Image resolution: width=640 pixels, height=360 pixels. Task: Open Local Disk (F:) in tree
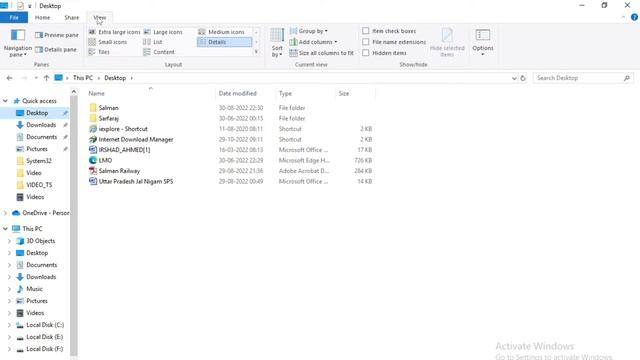pyautogui.click(x=44, y=349)
